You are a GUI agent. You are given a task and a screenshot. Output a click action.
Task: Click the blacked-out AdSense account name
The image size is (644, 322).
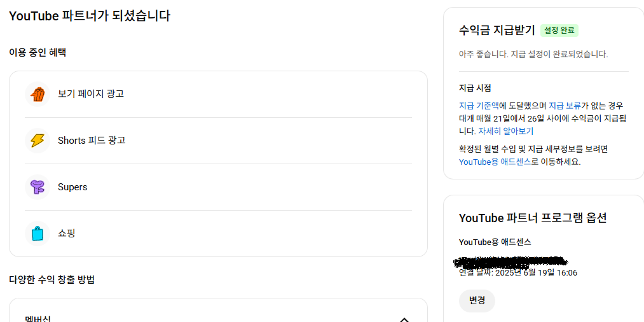[x=510, y=261]
